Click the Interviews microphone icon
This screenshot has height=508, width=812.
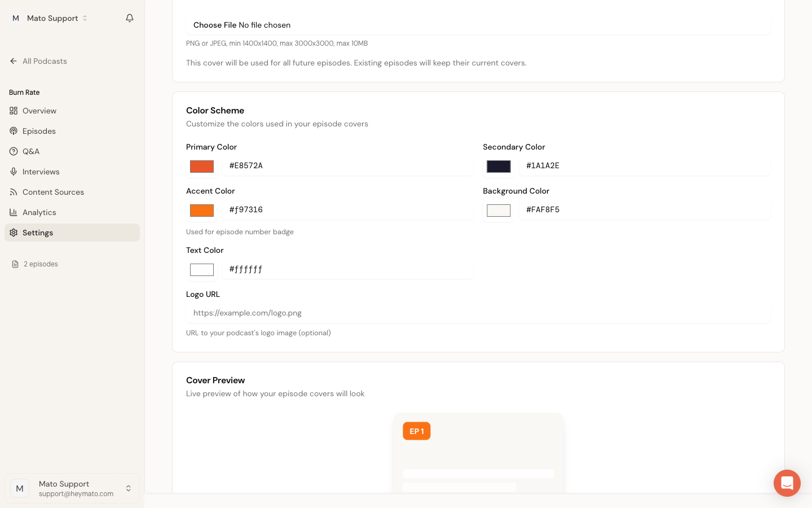[14, 172]
